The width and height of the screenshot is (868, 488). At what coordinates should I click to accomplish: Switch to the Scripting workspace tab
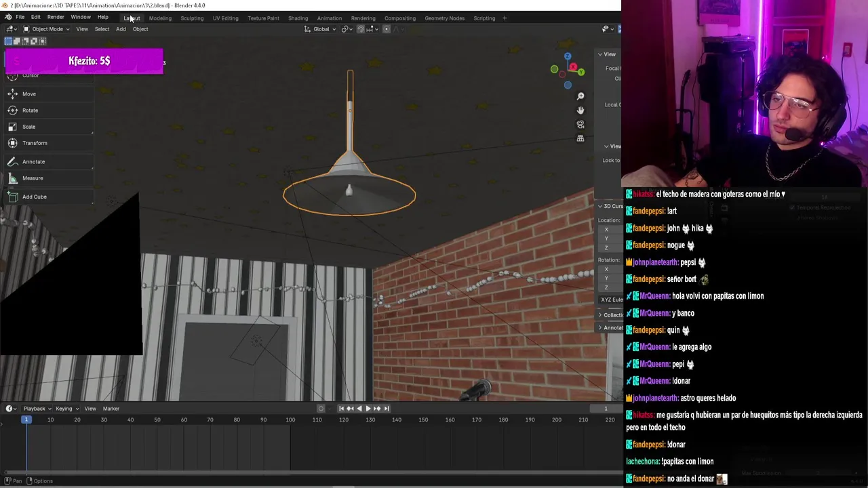[484, 18]
